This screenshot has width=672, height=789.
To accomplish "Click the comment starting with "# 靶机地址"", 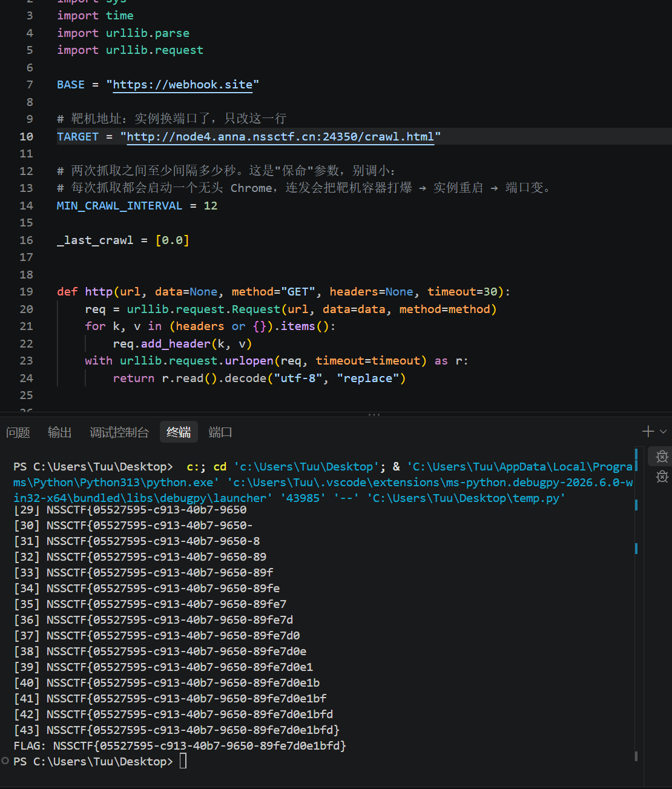I will coord(171,119).
